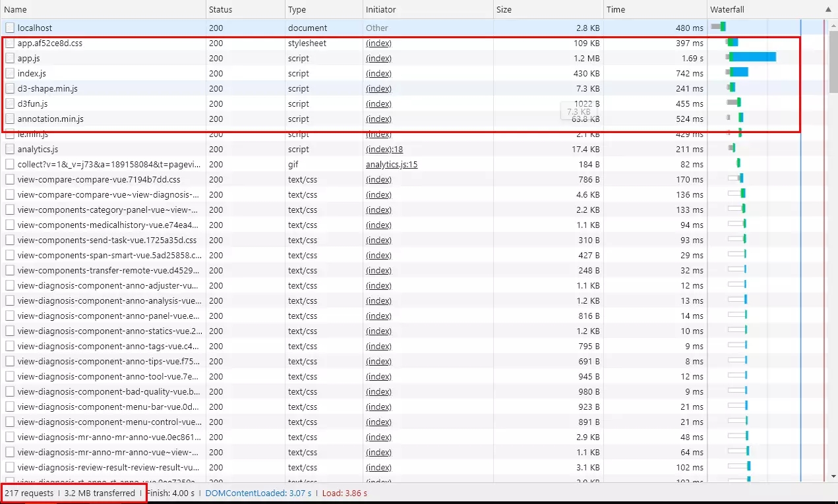Click the file icon beside index.js
This screenshot has height=504, width=838.
[x=10, y=73]
